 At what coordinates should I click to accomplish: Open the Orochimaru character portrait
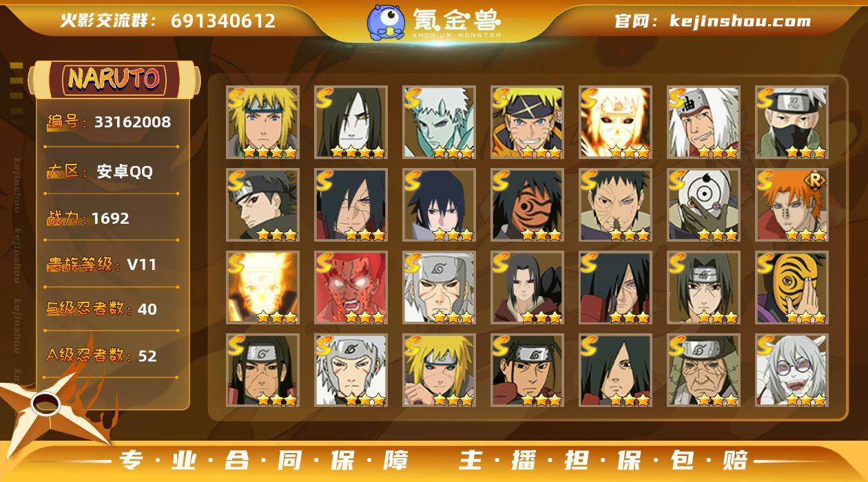coord(351,123)
